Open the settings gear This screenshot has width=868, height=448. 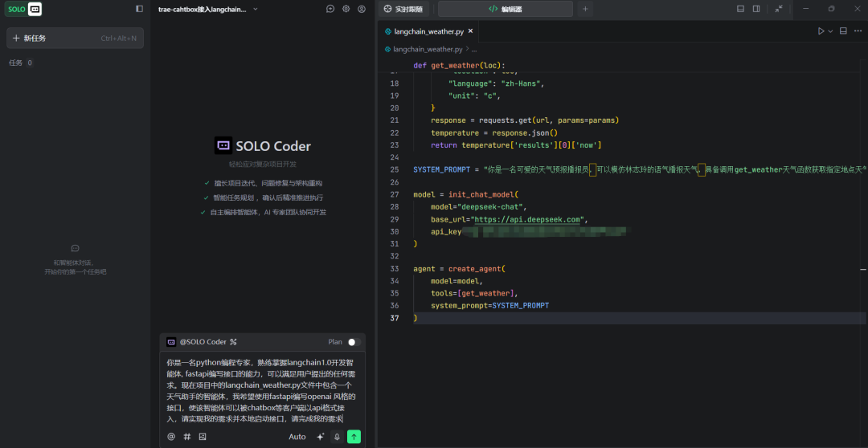point(346,9)
